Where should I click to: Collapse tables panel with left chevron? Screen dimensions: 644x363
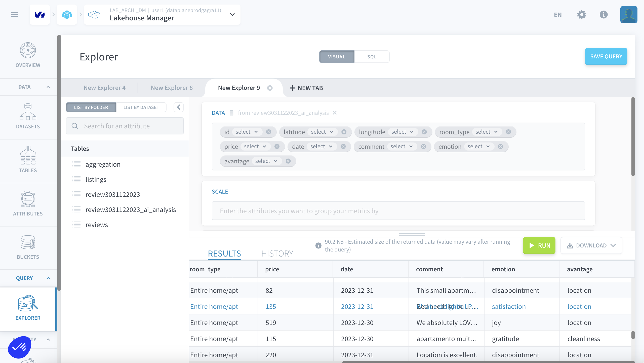click(179, 107)
